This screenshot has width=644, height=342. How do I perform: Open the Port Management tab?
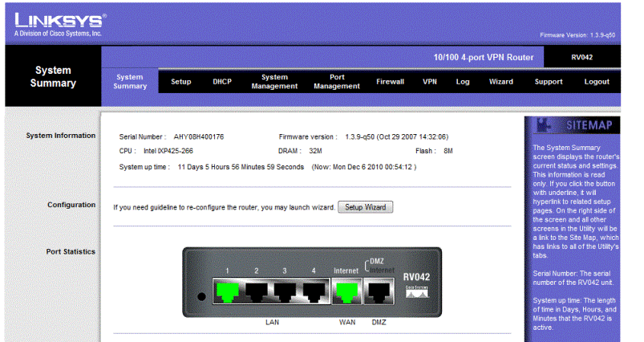pyautogui.click(x=337, y=81)
